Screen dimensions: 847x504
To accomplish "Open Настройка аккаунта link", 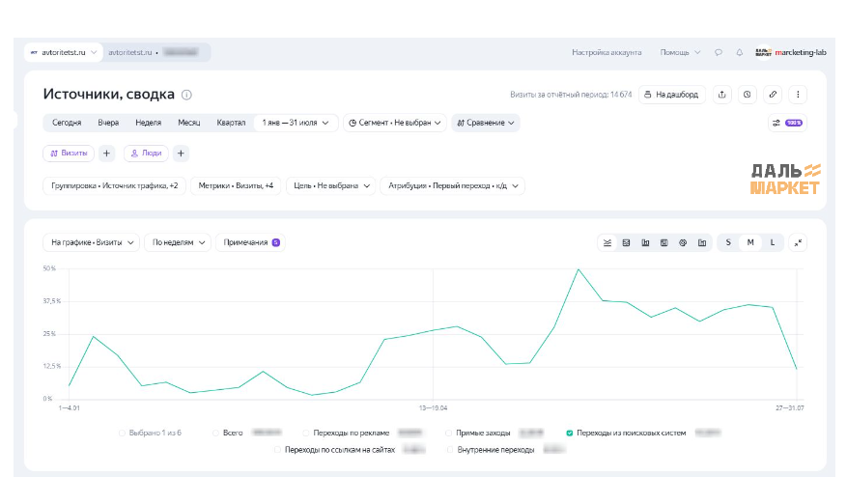I will pyautogui.click(x=607, y=52).
